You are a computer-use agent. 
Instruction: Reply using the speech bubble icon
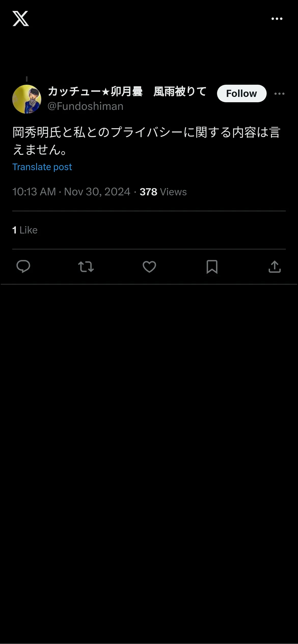[23, 267]
